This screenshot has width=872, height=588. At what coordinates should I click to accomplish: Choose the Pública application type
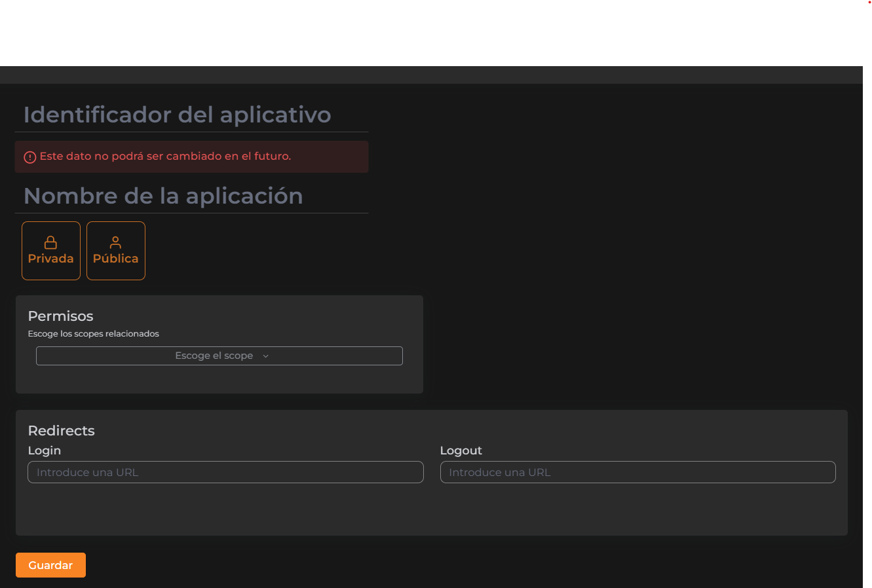116,251
